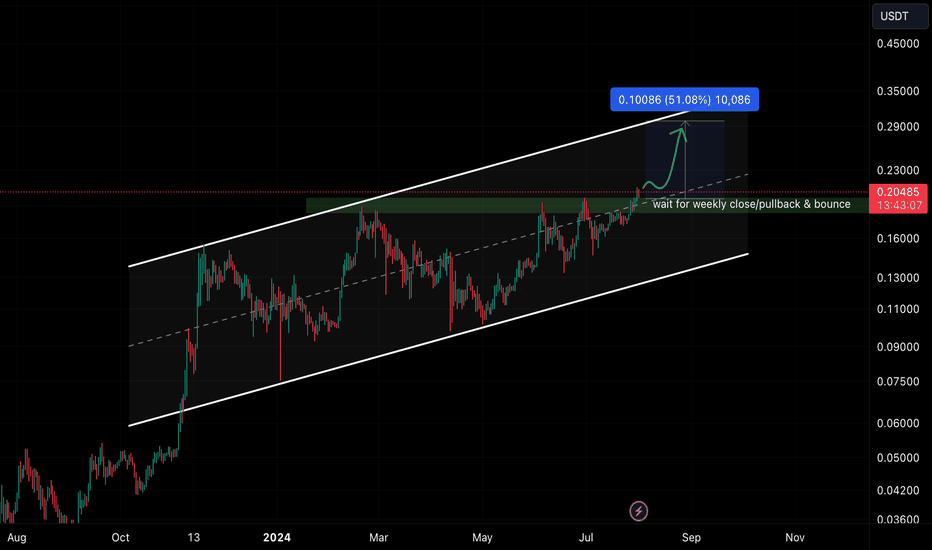Click the 0.13000 price axis label
The width and height of the screenshot is (932, 550).
[x=898, y=278]
